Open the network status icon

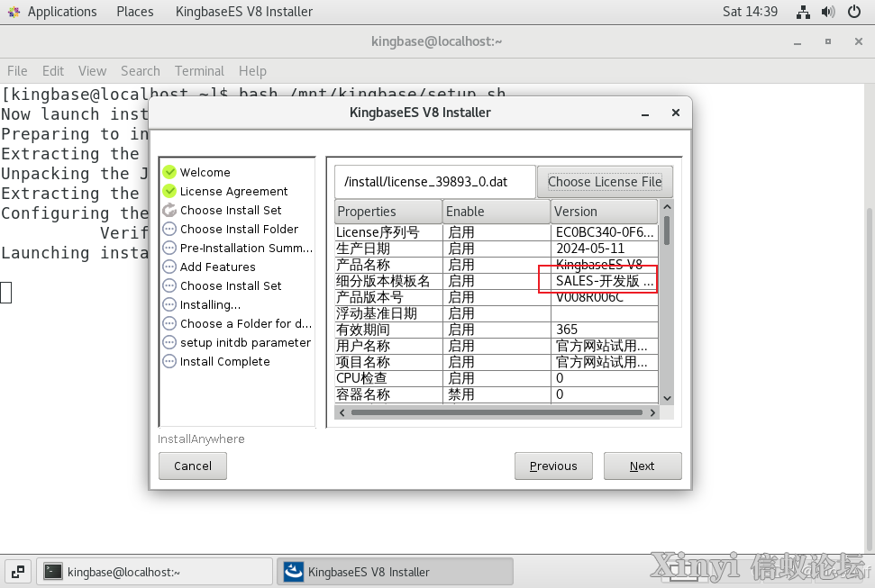pyautogui.click(x=803, y=12)
